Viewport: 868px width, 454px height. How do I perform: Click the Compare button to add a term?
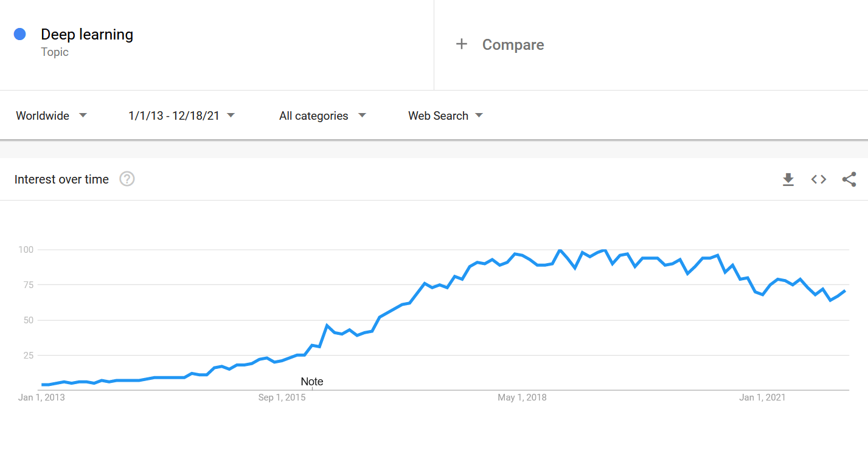click(513, 45)
